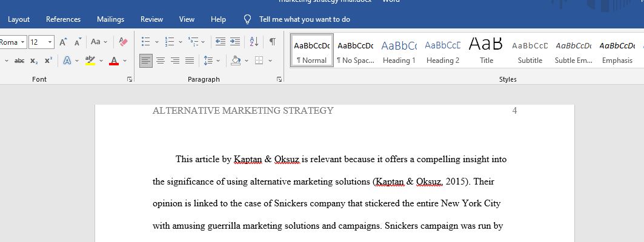
Task: Apply strikethrough formatting
Action: click(x=19, y=60)
